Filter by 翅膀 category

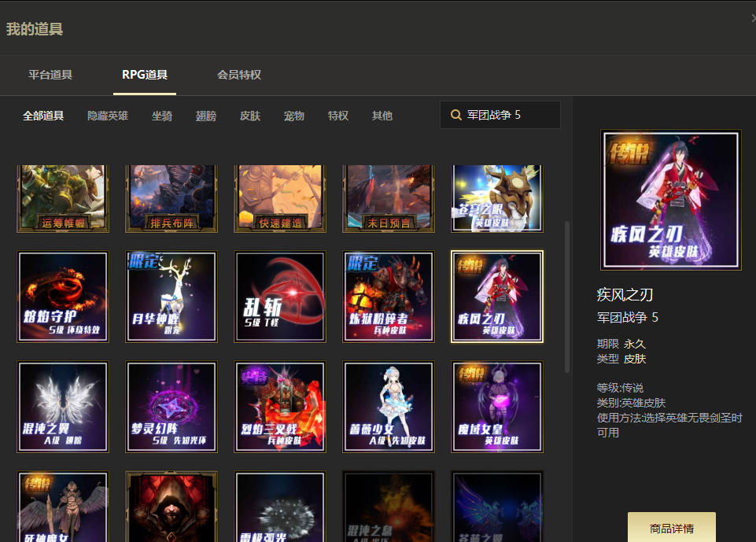[x=206, y=116]
